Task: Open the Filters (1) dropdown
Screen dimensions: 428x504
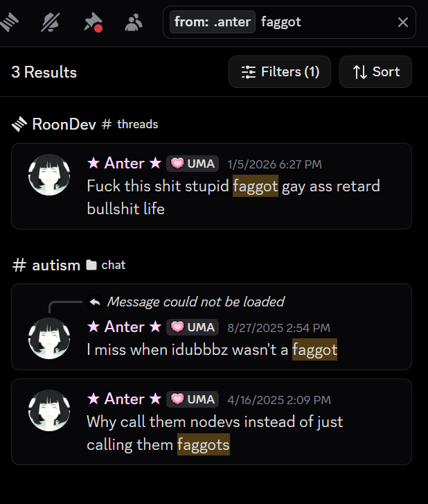Action: point(280,71)
